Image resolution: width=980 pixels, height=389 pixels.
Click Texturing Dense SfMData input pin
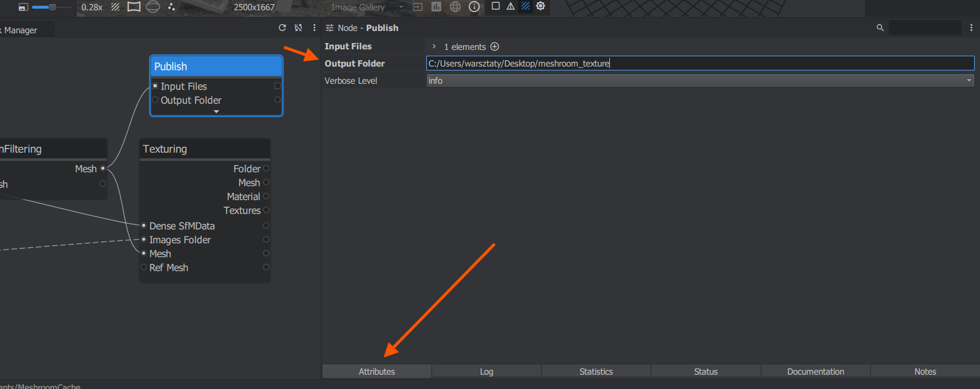tap(144, 225)
